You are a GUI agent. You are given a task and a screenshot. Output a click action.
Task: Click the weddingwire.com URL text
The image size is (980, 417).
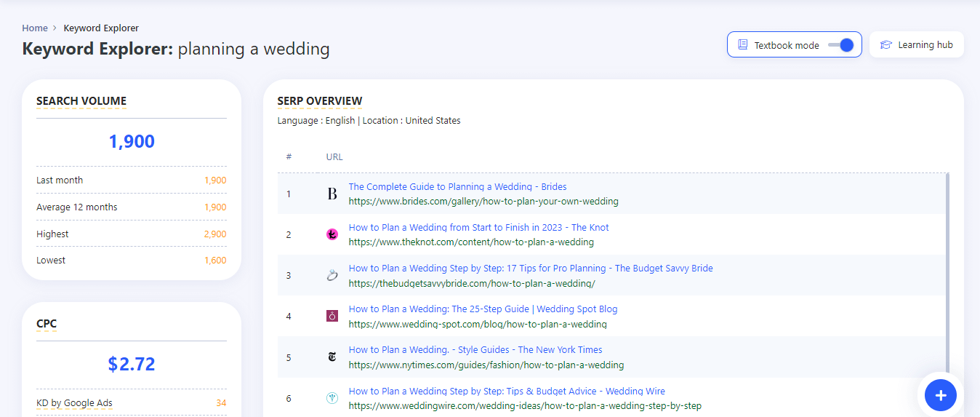525,406
